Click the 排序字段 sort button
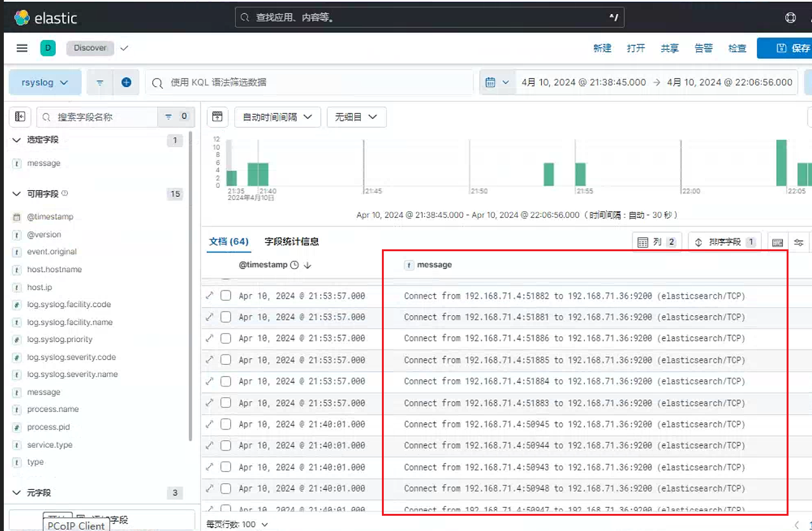The width and height of the screenshot is (812, 531). coord(725,242)
